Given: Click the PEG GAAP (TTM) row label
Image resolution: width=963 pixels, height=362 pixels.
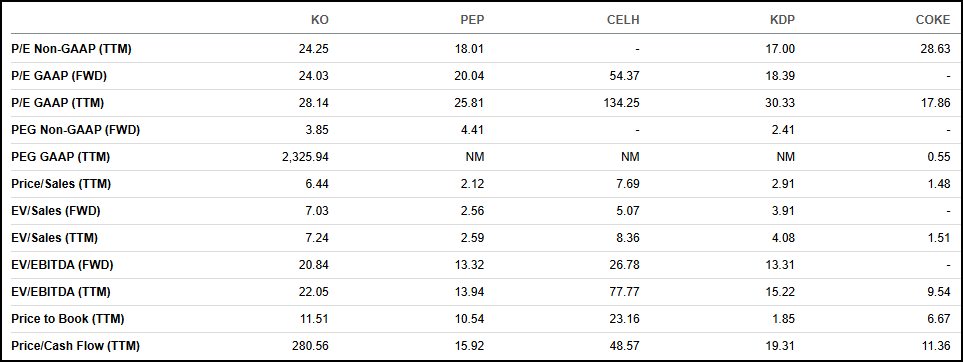Looking at the screenshot, I should [x=61, y=157].
